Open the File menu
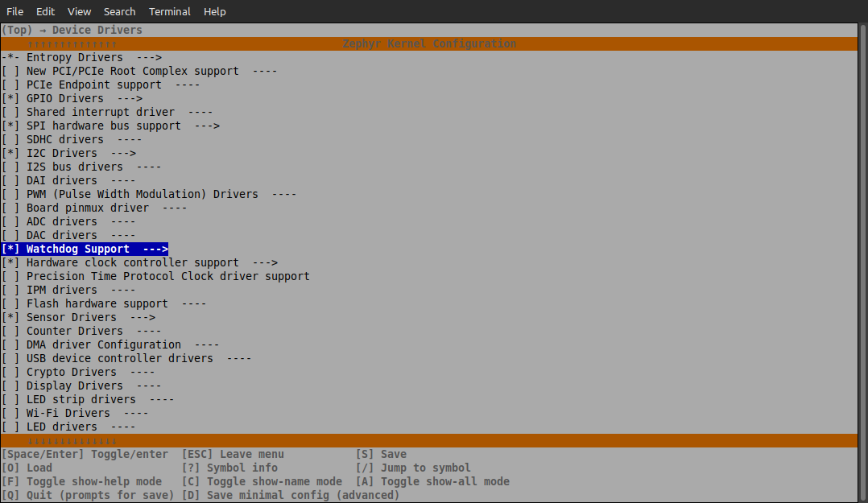This screenshot has height=503, width=868. tap(14, 11)
